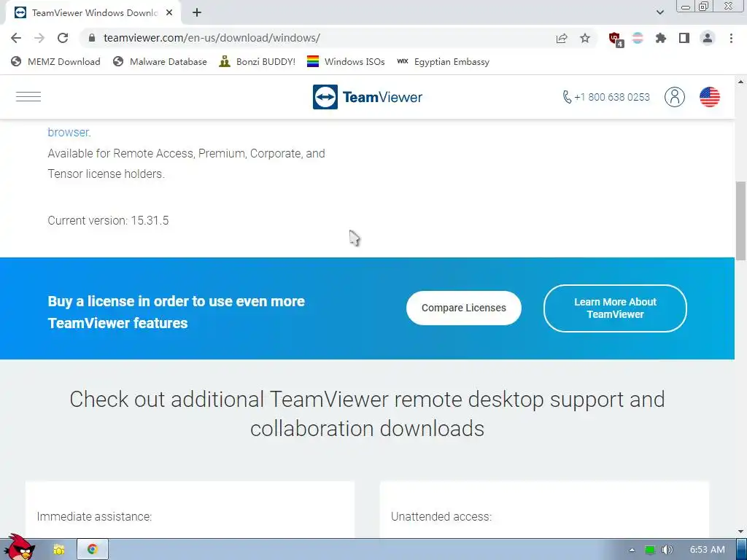Click the Show desktop strip
The width and height of the screenshot is (747, 560).
coord(742,550)
